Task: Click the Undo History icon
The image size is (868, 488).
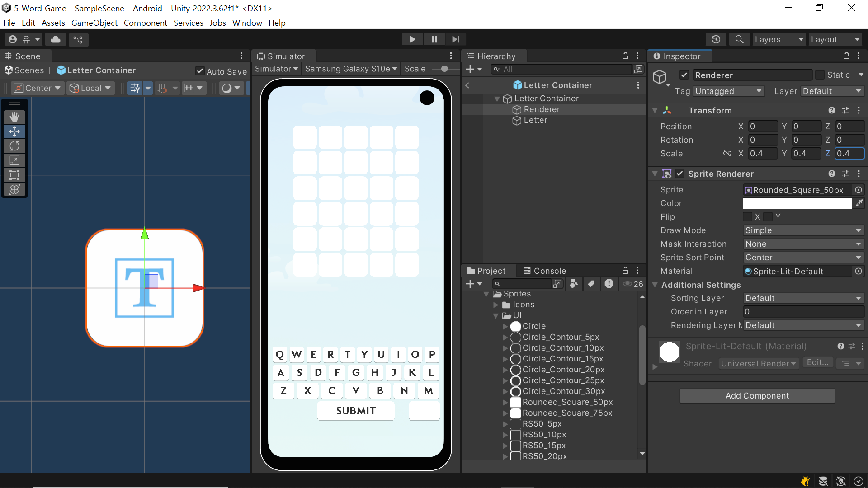Action: [x=716, y=40]
